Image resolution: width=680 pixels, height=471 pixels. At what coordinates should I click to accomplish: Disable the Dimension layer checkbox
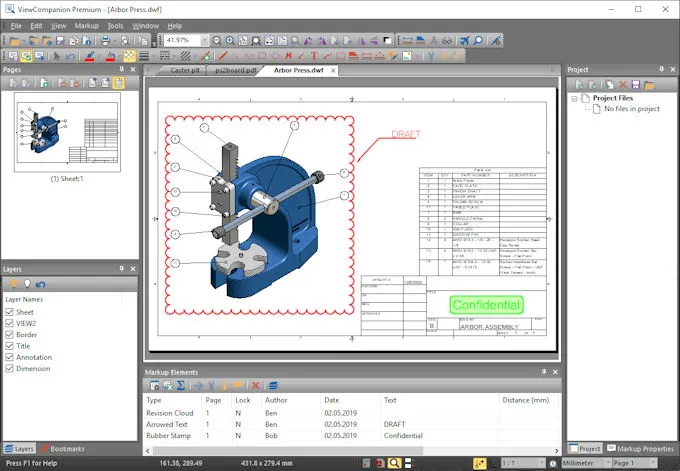pos(10,368)
